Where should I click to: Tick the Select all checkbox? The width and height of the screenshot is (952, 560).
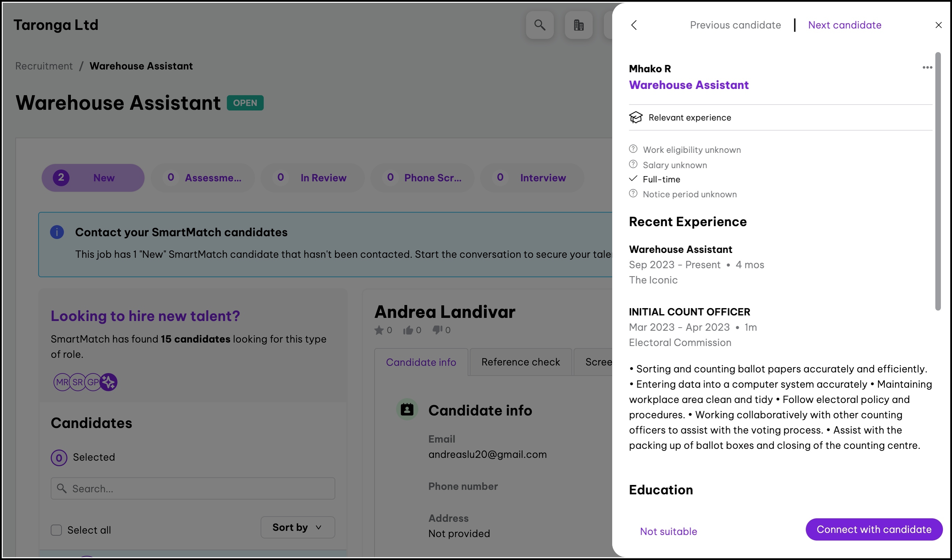click(x=56, y=530)
